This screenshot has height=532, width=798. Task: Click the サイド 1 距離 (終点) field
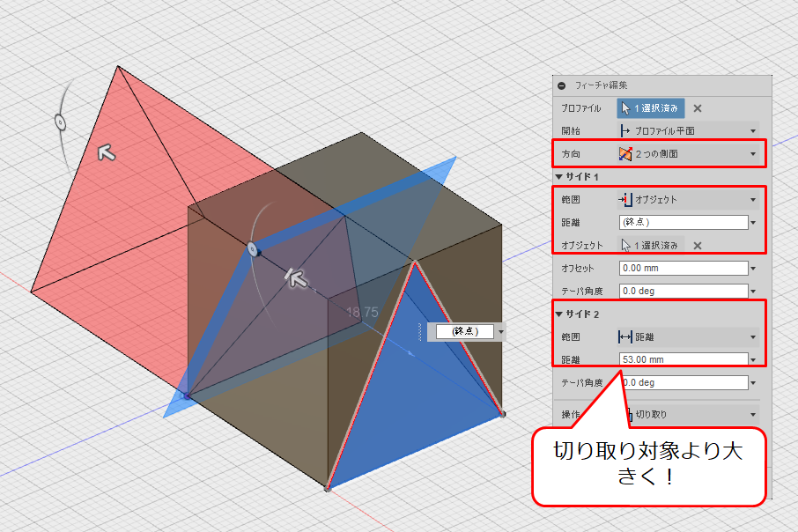[683, 223]
